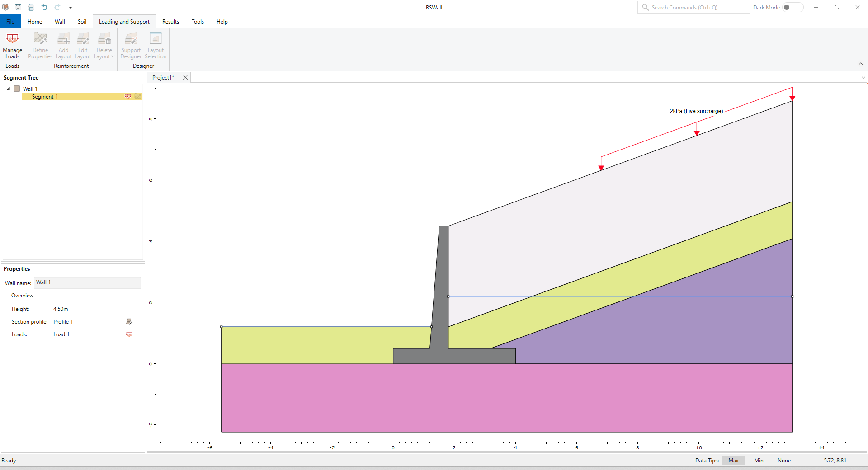
Task: Click Add Layout in Reinforcement group
Action: point(64,46)
